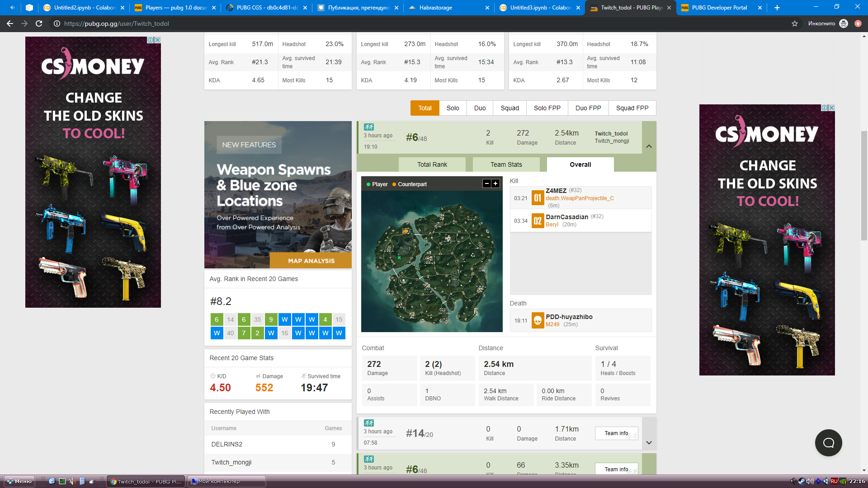Close the CS.MONEY left ad
Viewport: 868px width, 488px height.
coord(158,40)
